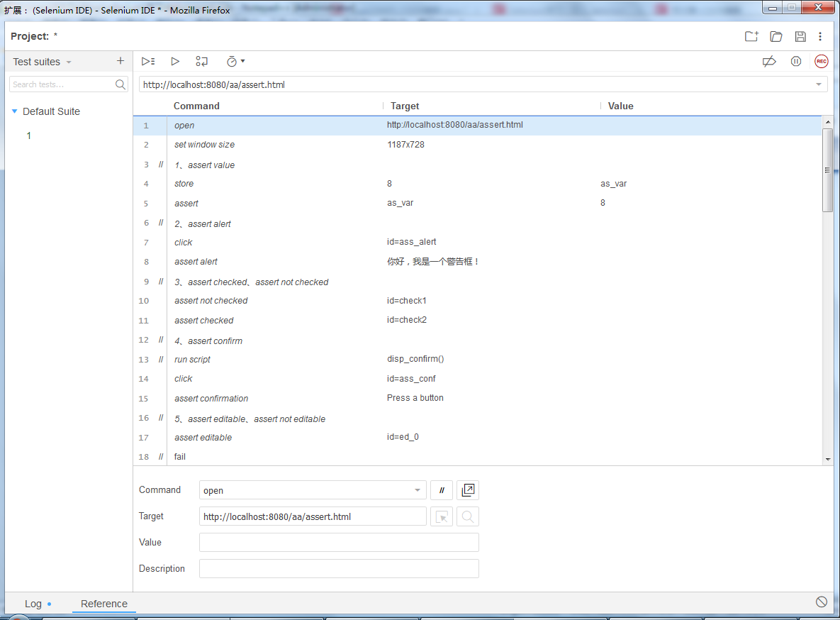This screenshot has height=620, width=840.
Task: Click the Value column header
Action: (x=620, y=106)
